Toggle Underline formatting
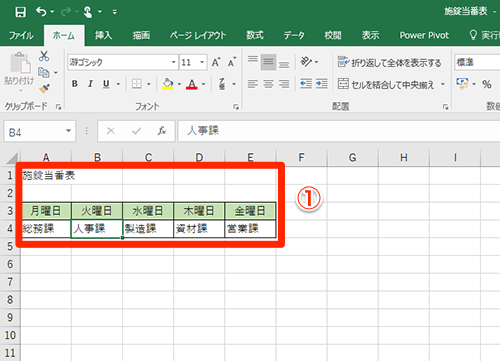The width and height of the screenshot is (500, 361). click(106, 84)
